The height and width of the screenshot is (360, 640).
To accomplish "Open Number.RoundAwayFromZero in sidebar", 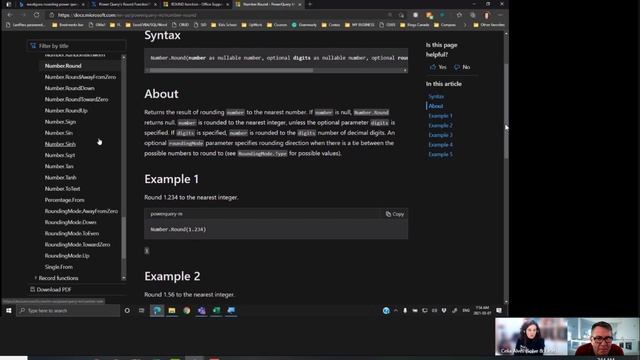I will [x=80, y=77].
